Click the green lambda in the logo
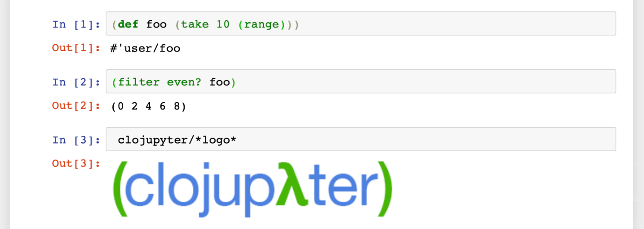This screenshot has height=229, width=644. coord(292,184)
